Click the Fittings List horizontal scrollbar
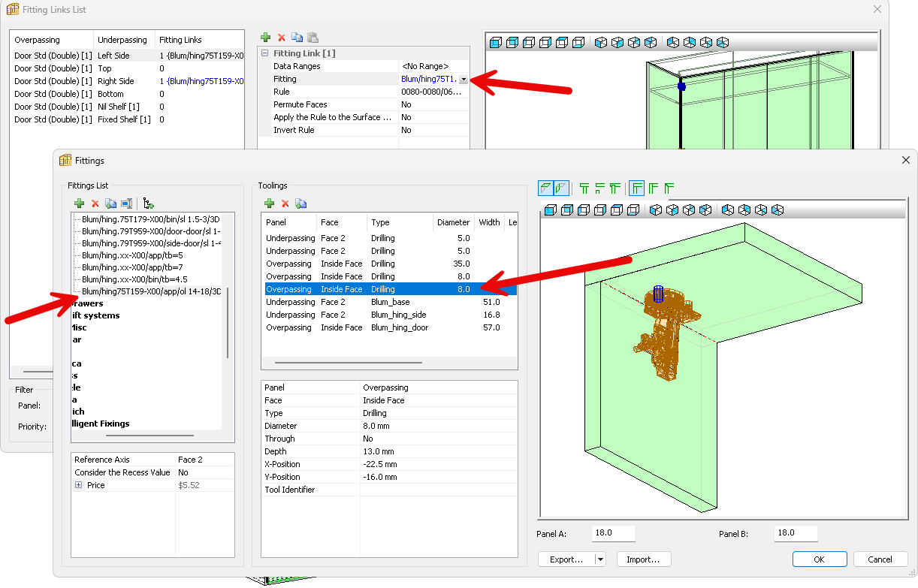The image size is (918, 588). point(150,436)
